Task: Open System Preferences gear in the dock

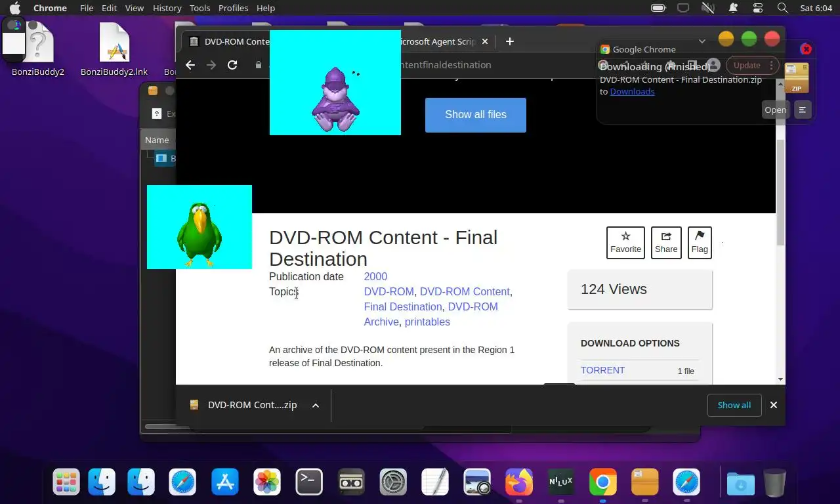Action: pos(393,482)
